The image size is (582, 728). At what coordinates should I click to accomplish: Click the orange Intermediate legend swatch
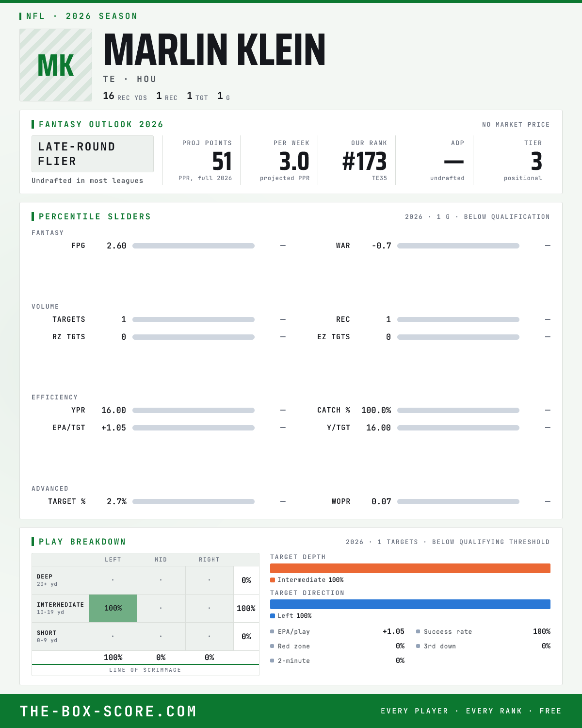[273, 580]
